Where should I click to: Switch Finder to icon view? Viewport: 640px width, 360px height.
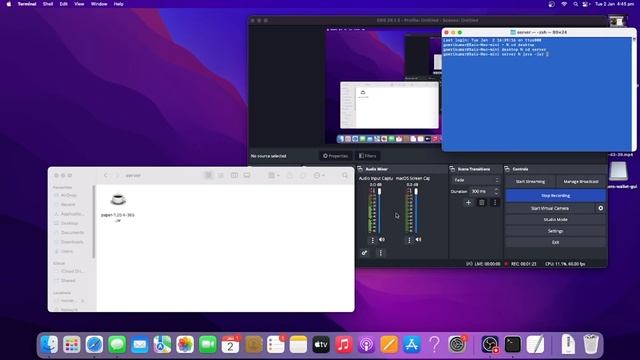click(x=209, y=176)
